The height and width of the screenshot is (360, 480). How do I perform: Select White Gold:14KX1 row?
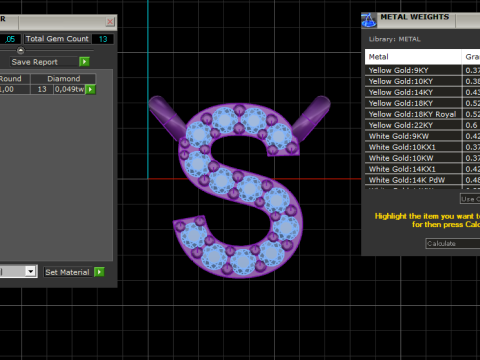422,169
